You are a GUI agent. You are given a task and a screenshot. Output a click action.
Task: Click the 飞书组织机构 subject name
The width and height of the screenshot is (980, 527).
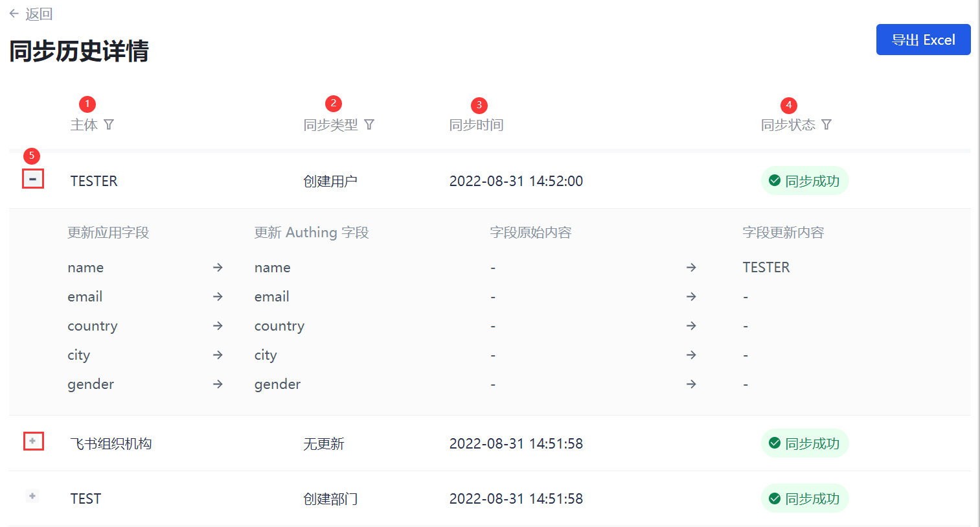111,443
